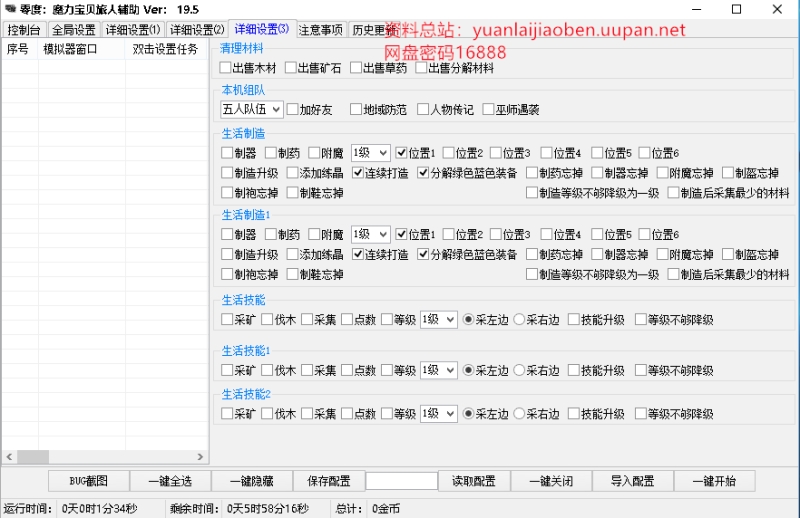Save settings with 保存配置 button
Screen dimensions: 800x518
329,481
